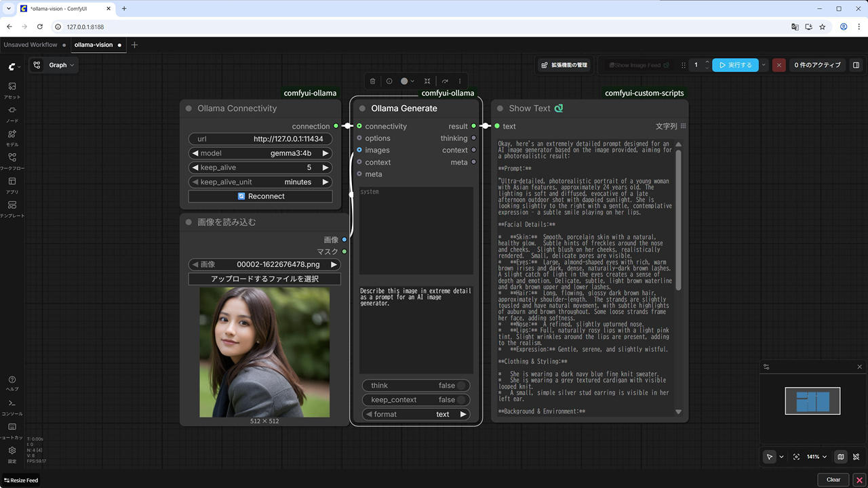Open the Models (モデル) sidebar panel
The width and height of the screenshot is (868, 488).
(12, 138)
